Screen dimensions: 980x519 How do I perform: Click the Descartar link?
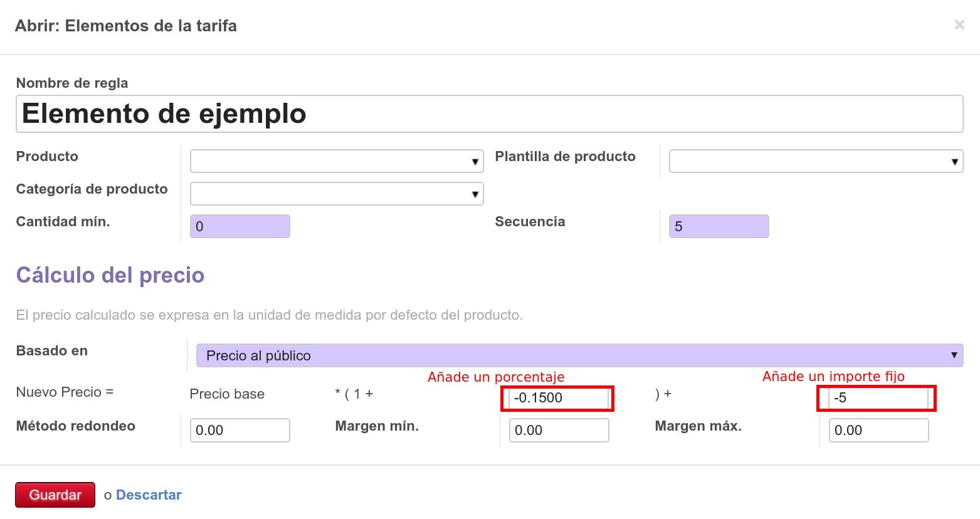[x=149, y=495]
